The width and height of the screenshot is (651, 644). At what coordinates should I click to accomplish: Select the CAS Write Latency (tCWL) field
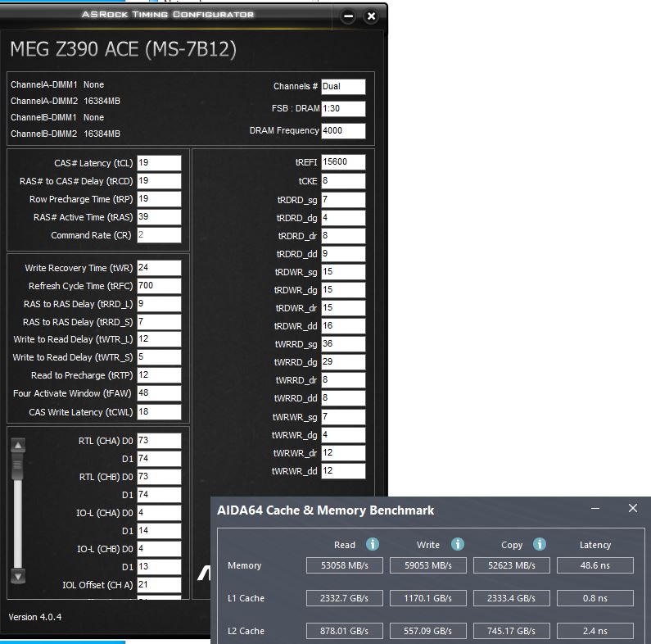pos(159,412)
